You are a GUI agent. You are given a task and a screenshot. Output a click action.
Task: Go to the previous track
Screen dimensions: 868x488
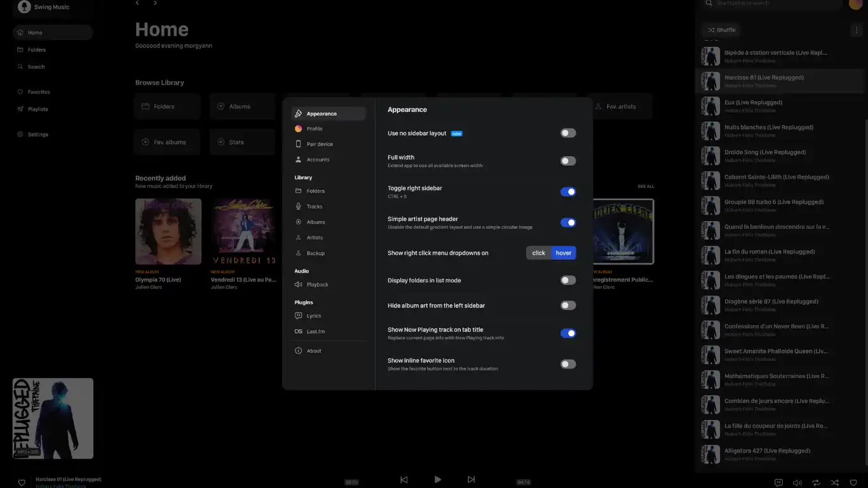[x=403, y=480]
